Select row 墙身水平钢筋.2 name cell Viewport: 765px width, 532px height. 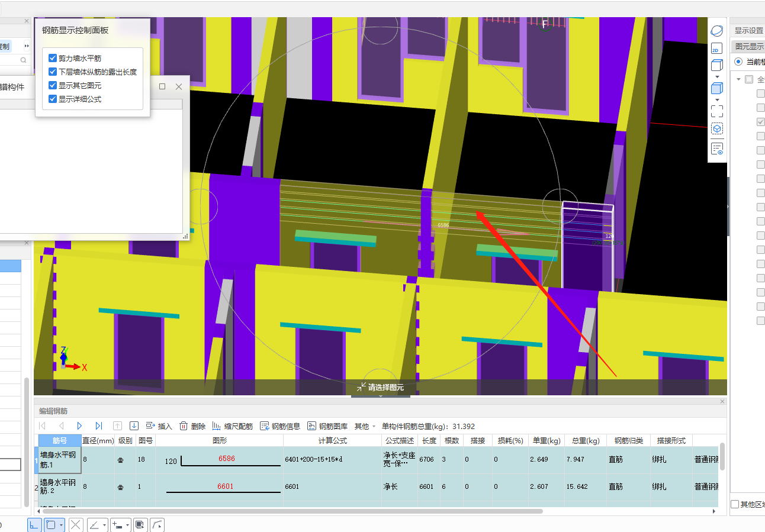60,486
